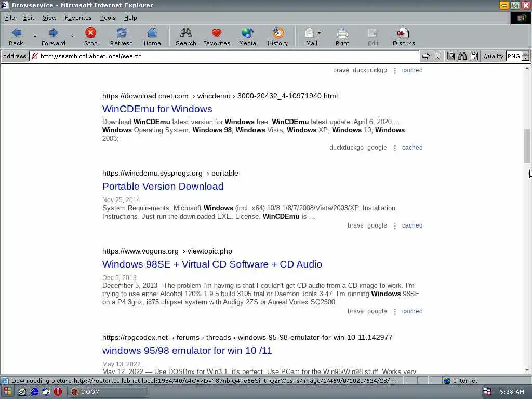Increase Quality with the stepper up arrow
This screenshot has height=399, width=532.
point(526,54)
